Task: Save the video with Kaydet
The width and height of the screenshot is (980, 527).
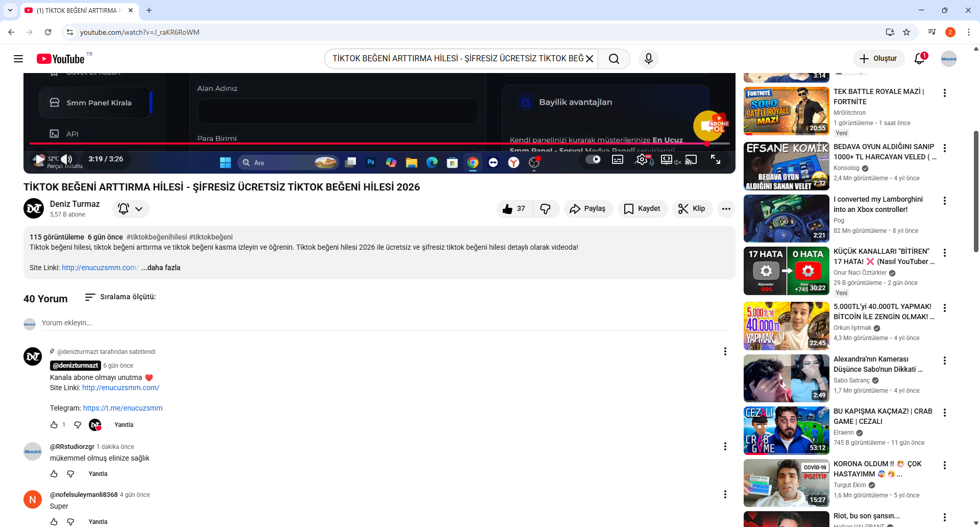Action: 642,208
